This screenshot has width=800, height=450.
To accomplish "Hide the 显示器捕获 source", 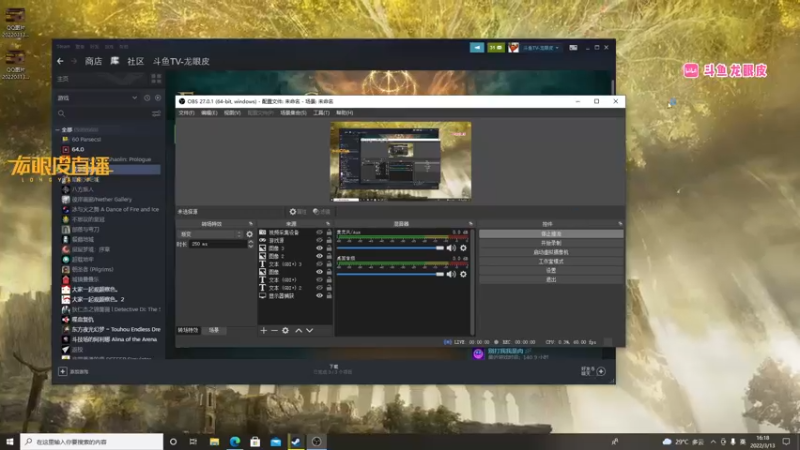I will pyautogui.click(x=319, y=296).
